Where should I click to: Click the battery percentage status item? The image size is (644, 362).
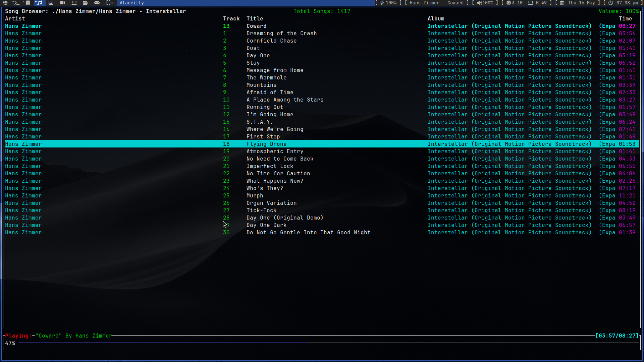[388, 3]
